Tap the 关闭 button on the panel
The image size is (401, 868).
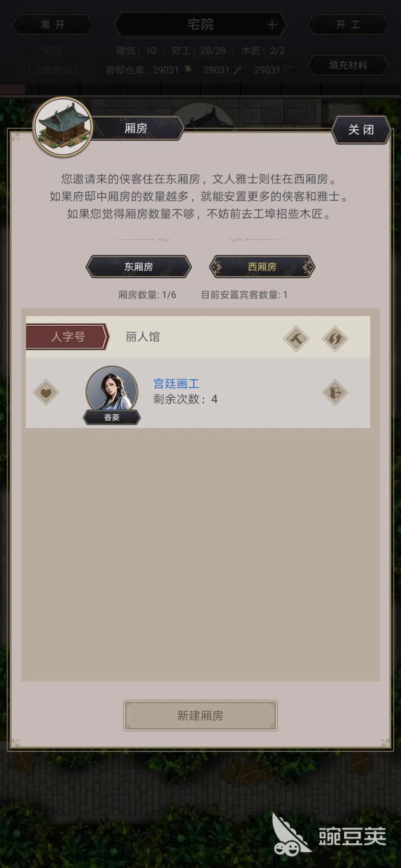(x=361, y=129)
